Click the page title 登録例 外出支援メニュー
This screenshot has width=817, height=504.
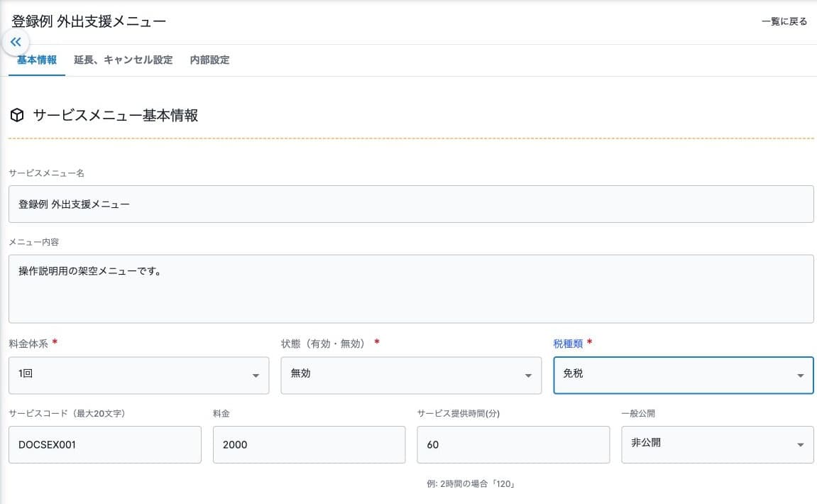pyautogui.click(x=89, y=21)
